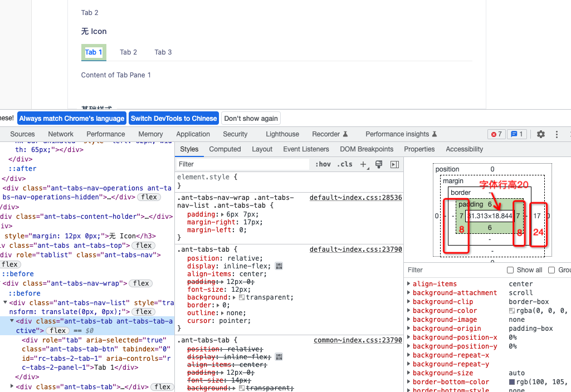Click flex badge on ant-tabs-nav-wrap div
This screenshot has height=392, width=571.
(x=141, y=283)
